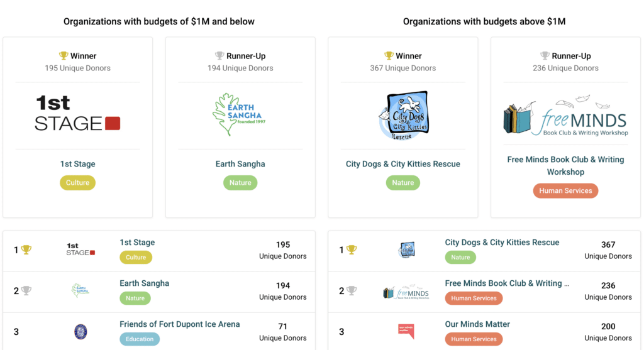Select Nature tag in Earth Sangha leaderboard row
Image resolution: width=644 pixels, height=350 pixels.
(135, 298)
